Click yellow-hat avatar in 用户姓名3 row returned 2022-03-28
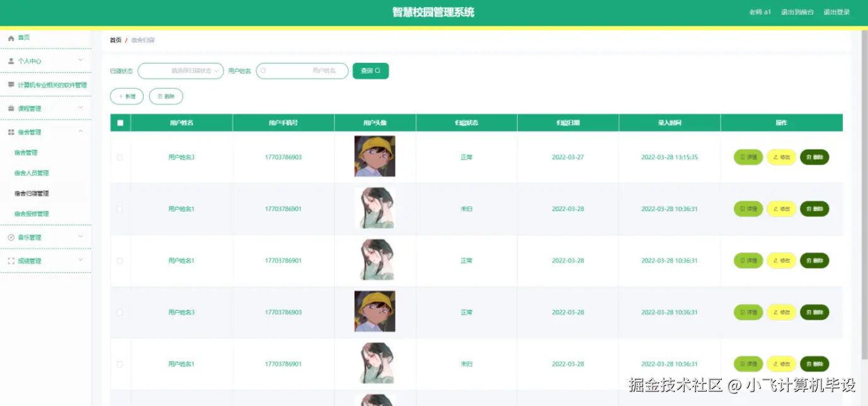 (x=375, y=312)
